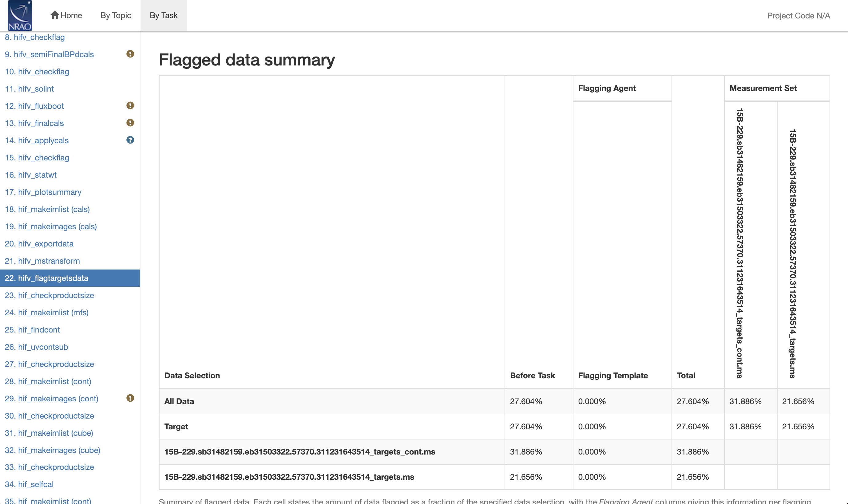Screen dimensions: 848x504
Task: Click the Flagged data summary heading
Action: click(x=247, y=60)
